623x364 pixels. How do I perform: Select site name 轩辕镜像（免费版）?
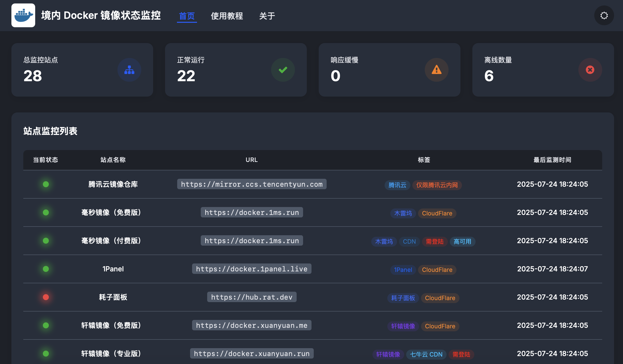click(112, 325)
